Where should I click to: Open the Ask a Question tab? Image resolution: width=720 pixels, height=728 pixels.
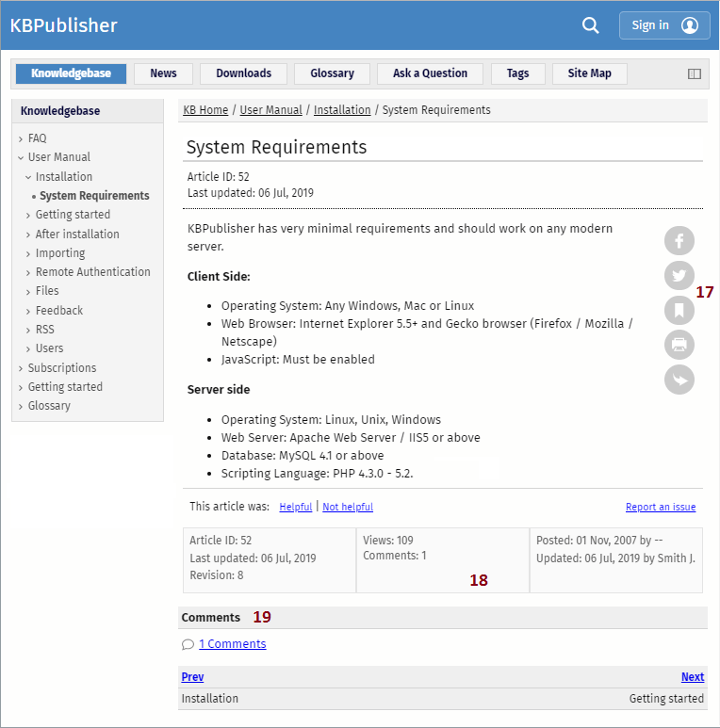click(x=430, y=73)
